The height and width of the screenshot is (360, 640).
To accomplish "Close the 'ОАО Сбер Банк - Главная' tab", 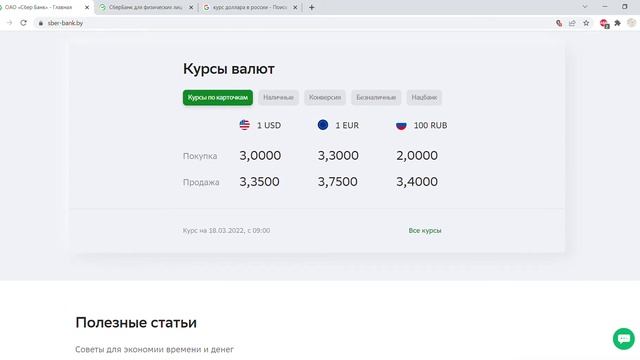I will pos(87,7).
